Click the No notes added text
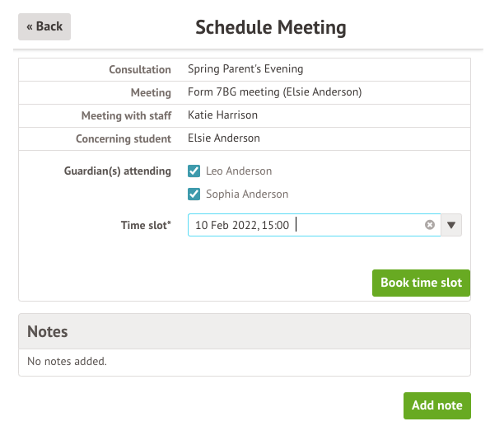 67,361
